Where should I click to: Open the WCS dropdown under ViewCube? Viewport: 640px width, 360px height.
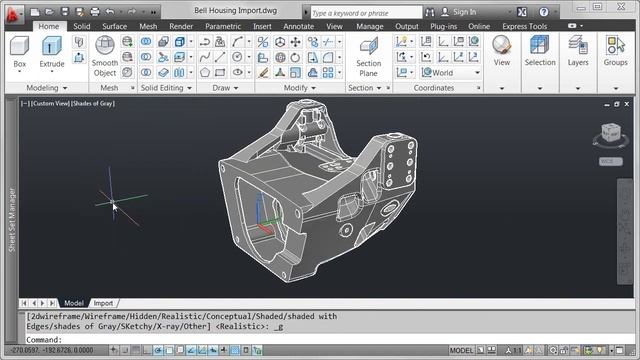611,162
